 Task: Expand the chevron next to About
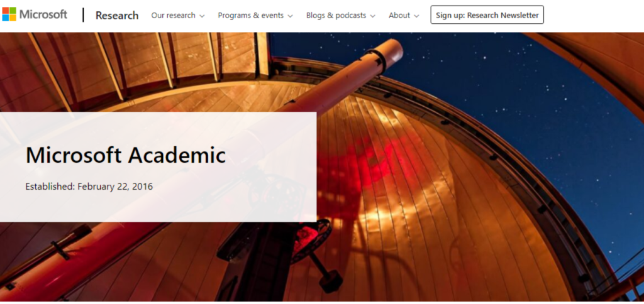tap(416, 16)
